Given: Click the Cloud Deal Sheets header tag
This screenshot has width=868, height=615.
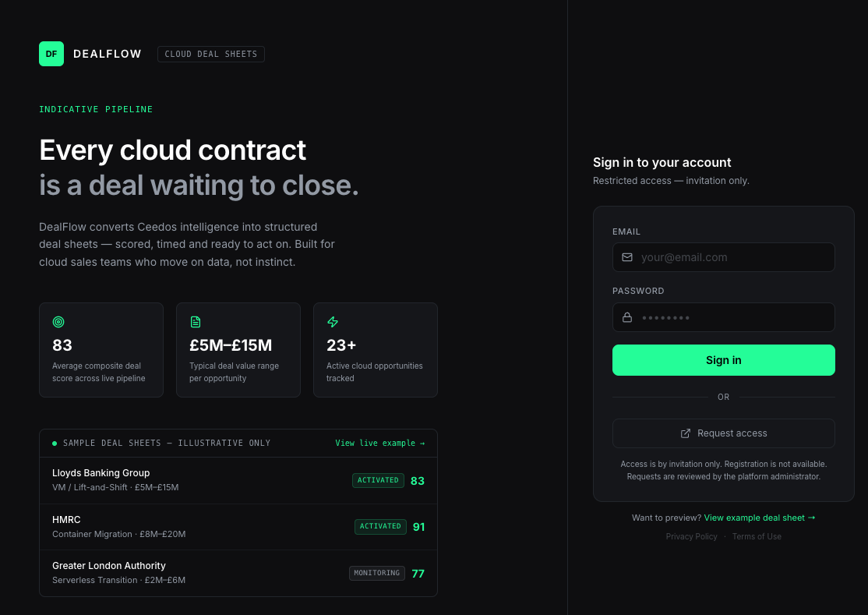Looking at the screenshot, I should click(x=211, y=55).
